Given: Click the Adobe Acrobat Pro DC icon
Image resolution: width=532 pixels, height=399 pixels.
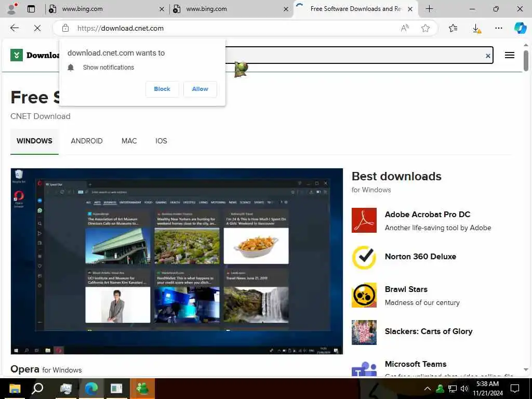Looking at the screenshot, I should [364, 220].
